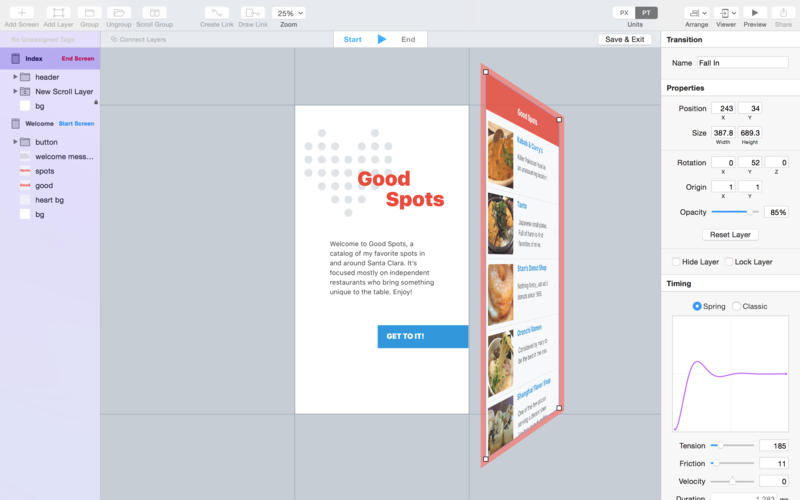The height and width of the screenshot is (500, 800).
Task: Click the Reset Layer button
Action: click(x=730, y=235)
